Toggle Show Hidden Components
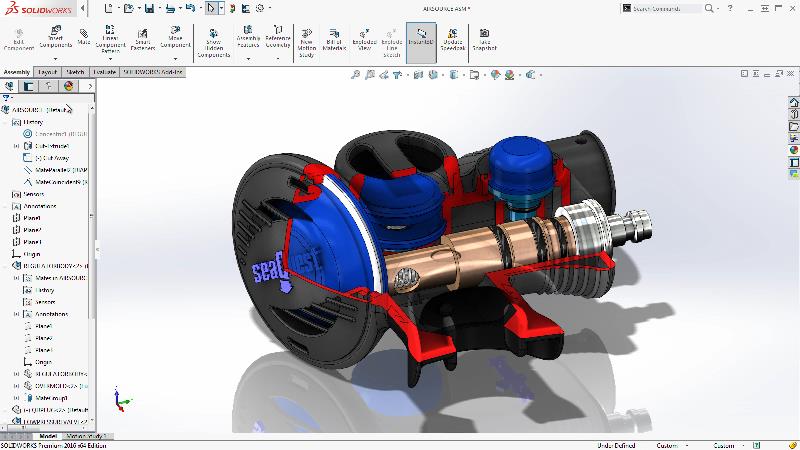This screenshot has height=450, width=800. [x=214, y=42]
